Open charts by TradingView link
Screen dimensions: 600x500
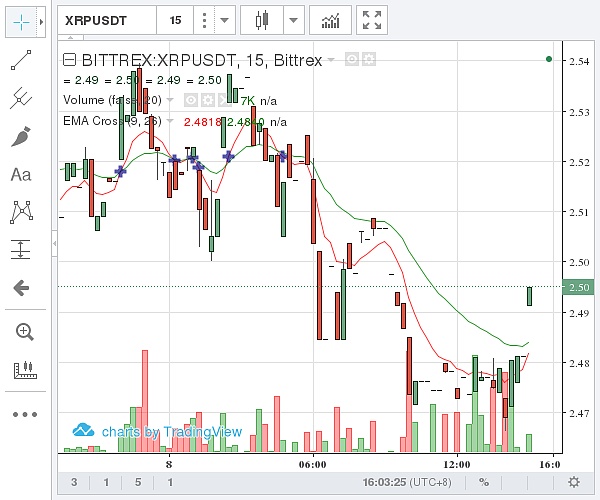click(x=157, y=431)
